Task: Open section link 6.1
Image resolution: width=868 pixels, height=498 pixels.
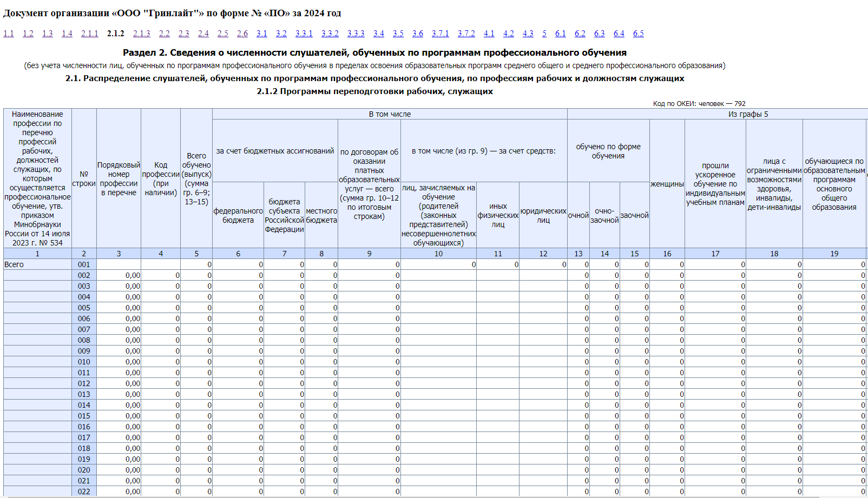Action: (x=561, y=34)
